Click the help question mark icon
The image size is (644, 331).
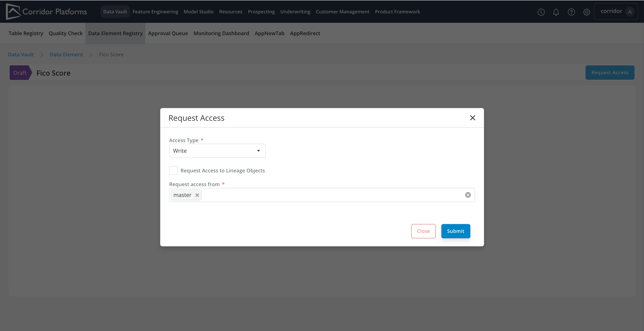pos(571,12)
